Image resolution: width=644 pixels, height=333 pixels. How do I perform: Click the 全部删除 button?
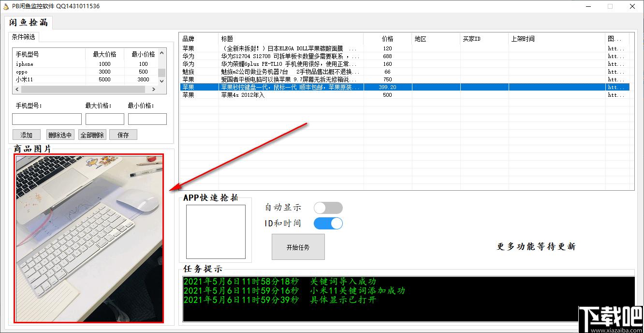[92, 135]
